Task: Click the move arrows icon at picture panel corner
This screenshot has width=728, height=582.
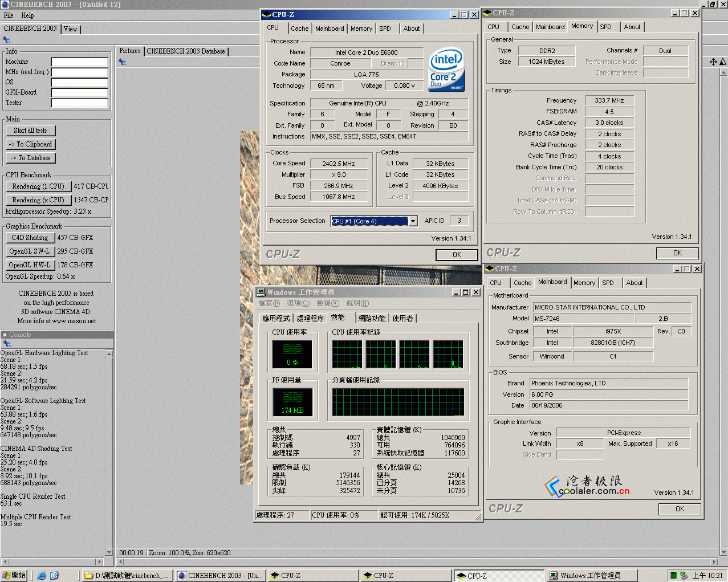Action: (x=713, y=62)
